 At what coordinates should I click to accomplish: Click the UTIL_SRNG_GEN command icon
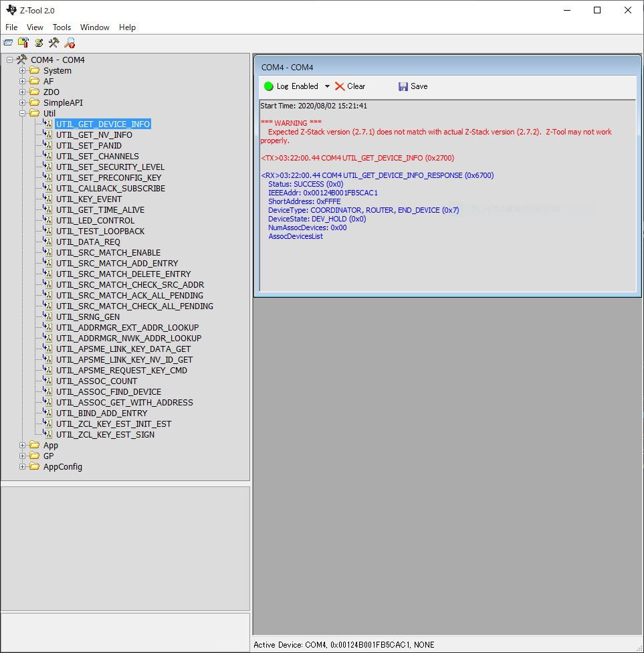click(x=48, y=316)
